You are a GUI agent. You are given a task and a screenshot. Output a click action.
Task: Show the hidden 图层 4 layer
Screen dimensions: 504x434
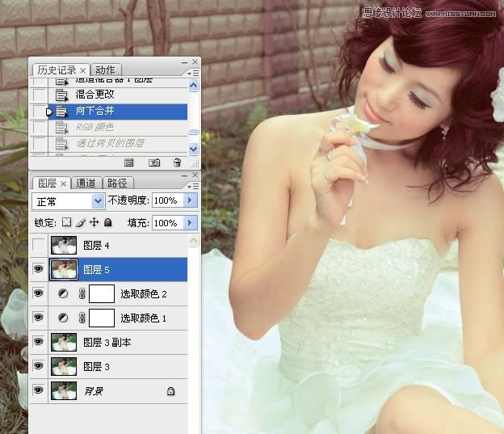(x=38, y=245)
